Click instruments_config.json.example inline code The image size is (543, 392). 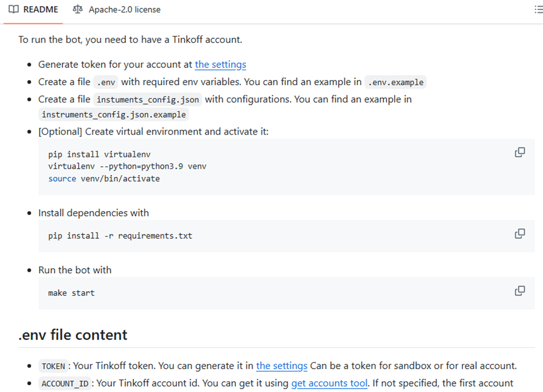114,115
